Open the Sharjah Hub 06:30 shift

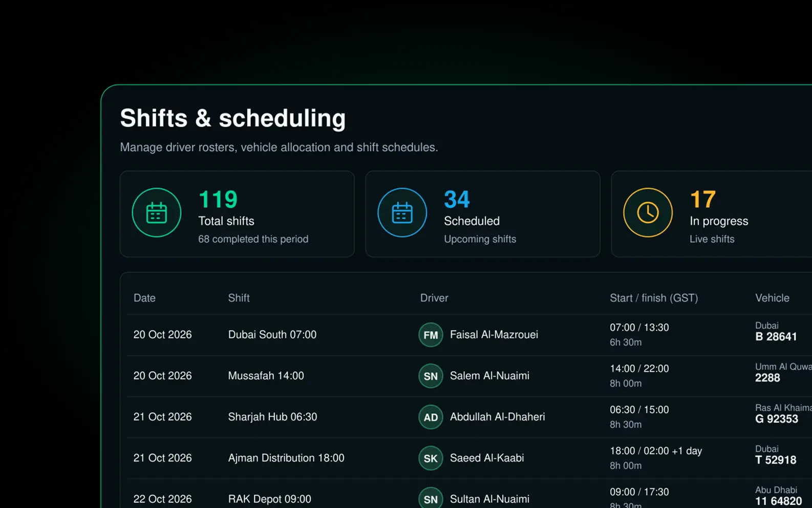coord(272,417)
